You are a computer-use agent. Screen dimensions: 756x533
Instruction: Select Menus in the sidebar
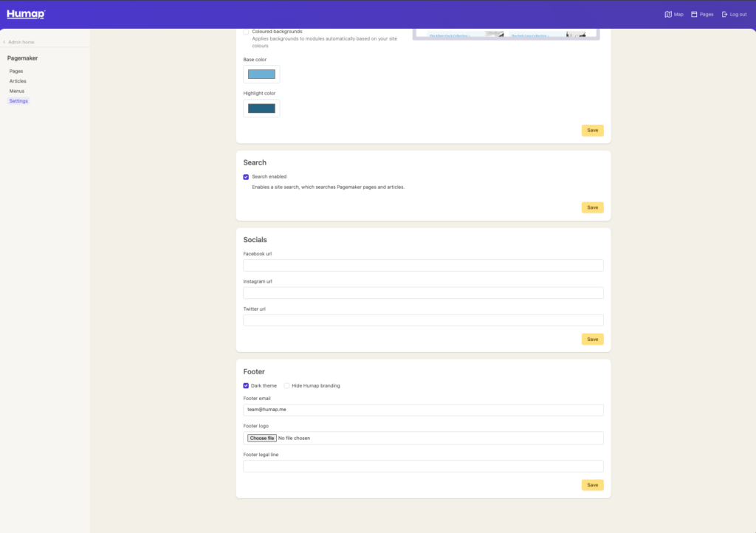(17, 91)
